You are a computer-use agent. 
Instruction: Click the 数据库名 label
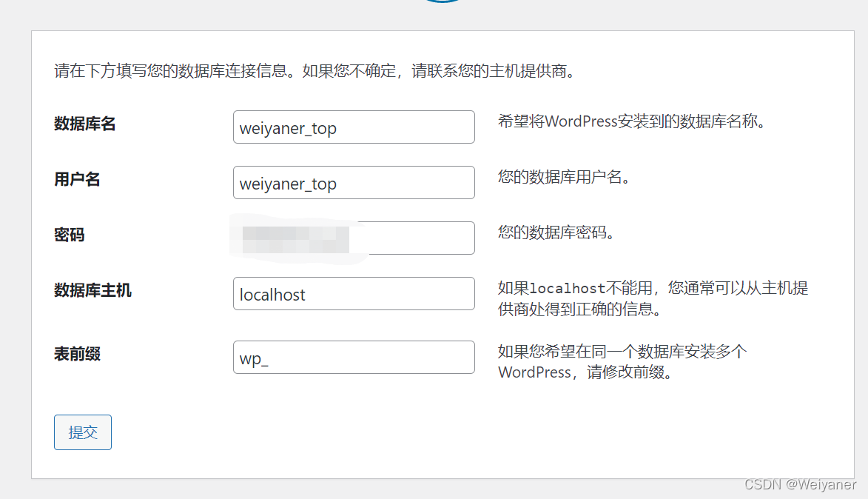click(x=84, y=124)
